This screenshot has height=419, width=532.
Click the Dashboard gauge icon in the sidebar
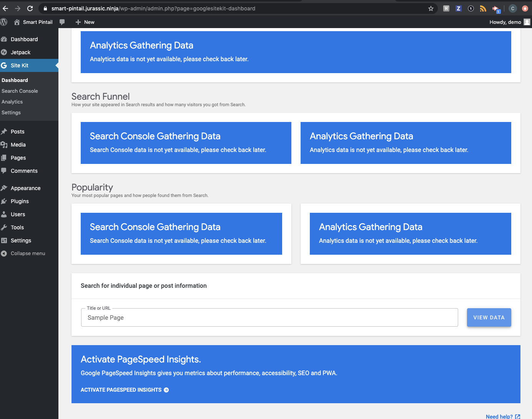point(4,39)
